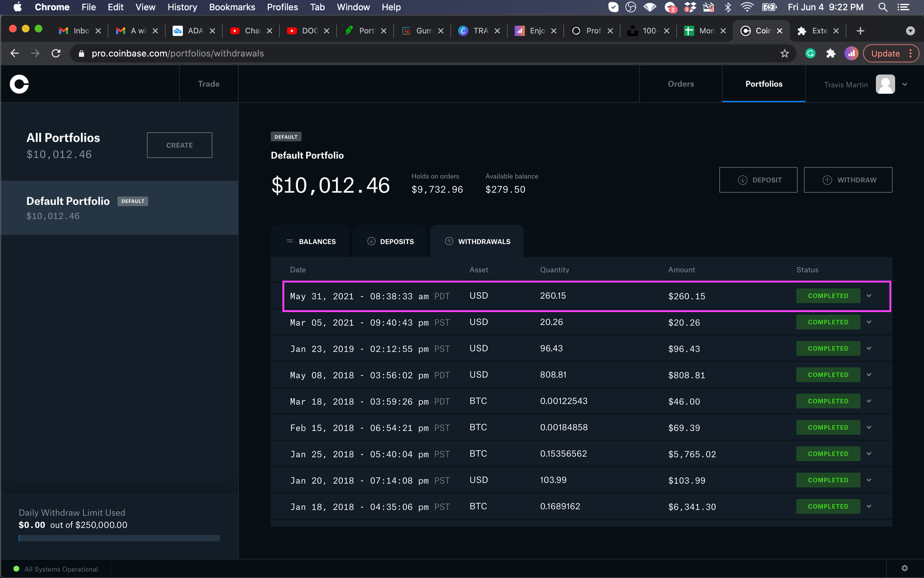Click the Chrome profile avatar in the toolbar

tap(851, 53)
